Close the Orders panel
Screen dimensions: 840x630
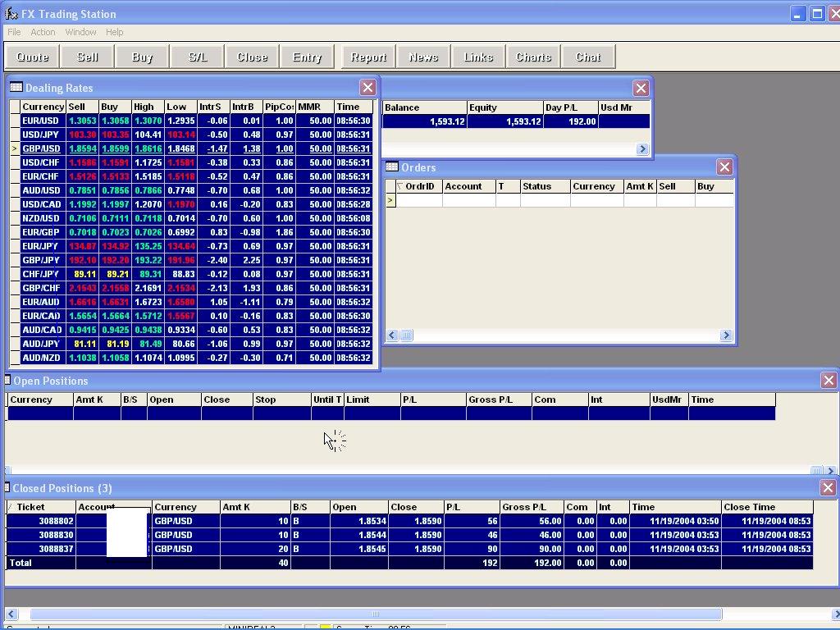pyautogui.click(x=724, y=167)
